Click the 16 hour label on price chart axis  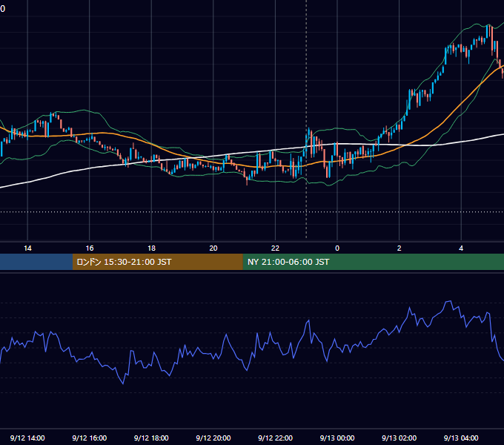click(x=90, y=248)
